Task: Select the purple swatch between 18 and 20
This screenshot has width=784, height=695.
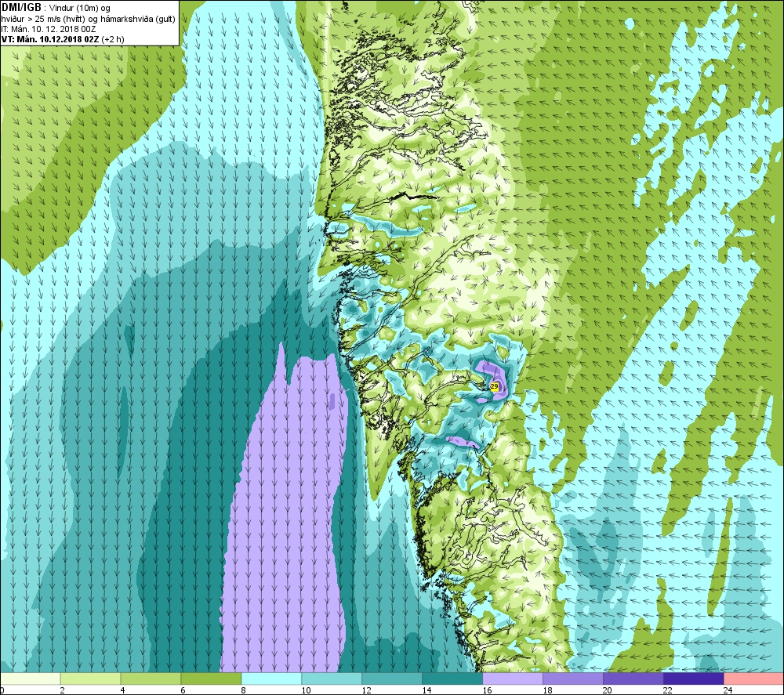Action: [x=573, y=679]
